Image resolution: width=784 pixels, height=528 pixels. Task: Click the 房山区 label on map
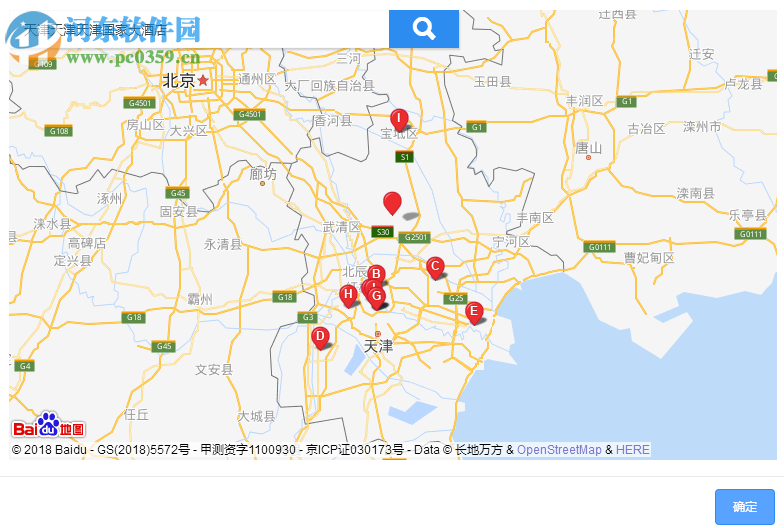(146, 124)
